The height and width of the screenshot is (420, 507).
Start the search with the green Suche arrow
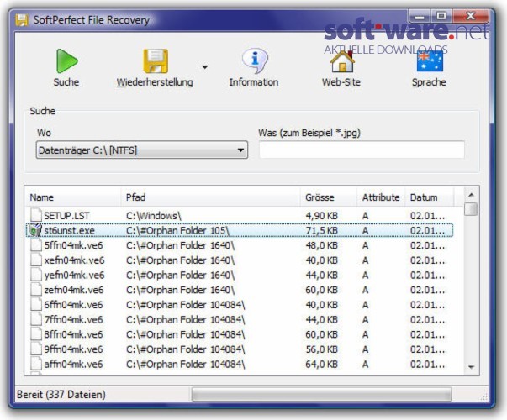pos(66,61)
